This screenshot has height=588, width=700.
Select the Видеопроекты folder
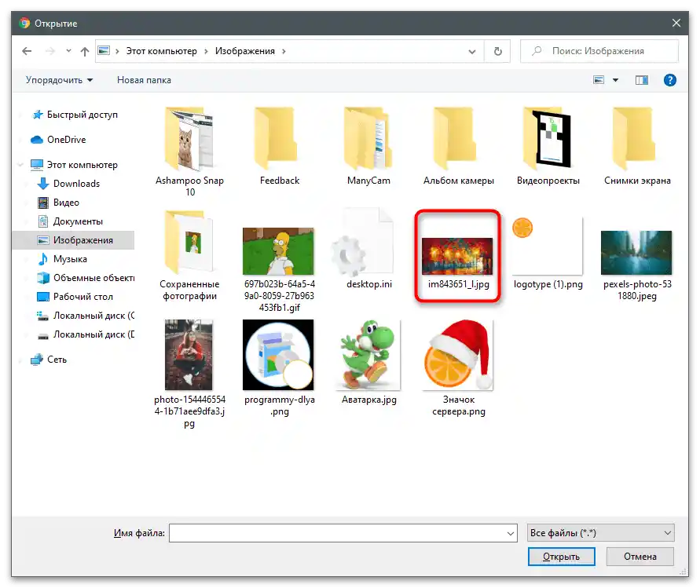click(x=548, y=146)
